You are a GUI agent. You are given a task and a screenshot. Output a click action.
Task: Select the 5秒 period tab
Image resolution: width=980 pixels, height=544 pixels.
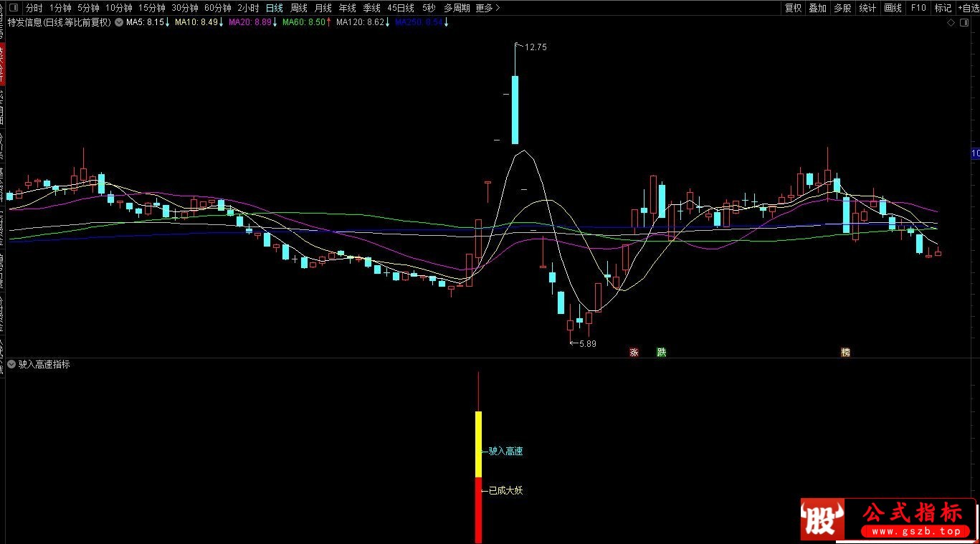click(429, 8)
